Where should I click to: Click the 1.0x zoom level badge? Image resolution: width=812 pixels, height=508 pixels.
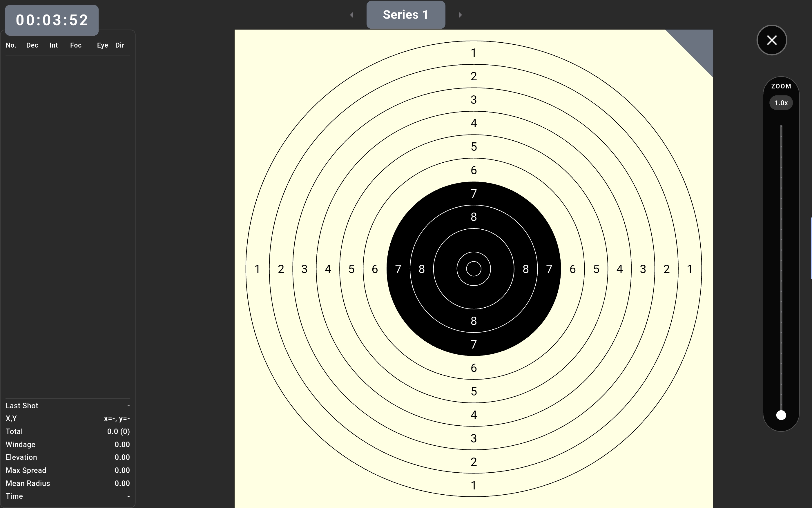[781, 103]
